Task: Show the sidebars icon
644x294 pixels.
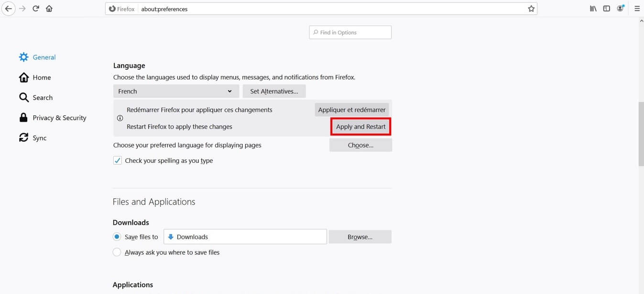Action: pyautogui.click(x=606, y=9)
